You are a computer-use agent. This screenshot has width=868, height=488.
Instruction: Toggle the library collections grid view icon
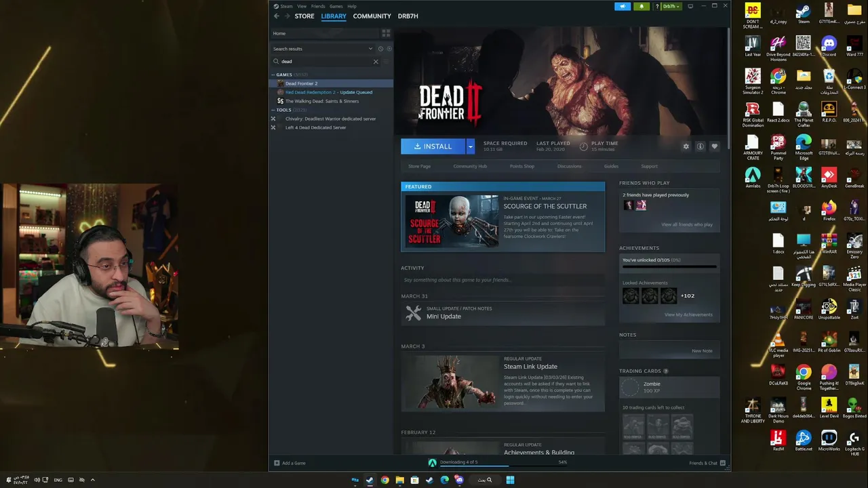click(x=386, y=33)
